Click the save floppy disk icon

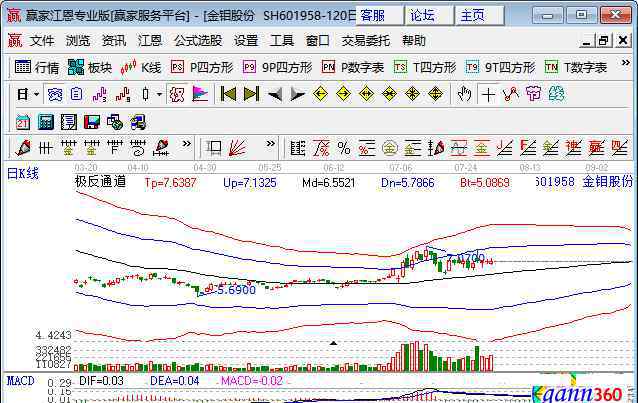[92, 122]
